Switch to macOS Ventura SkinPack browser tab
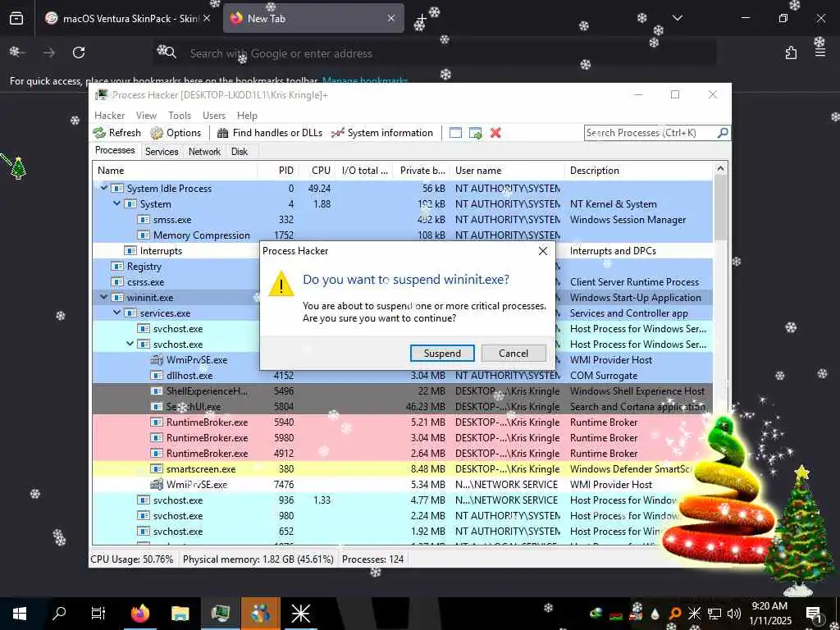Viewport: 840px width, 630px height. [x=127, y=19]
